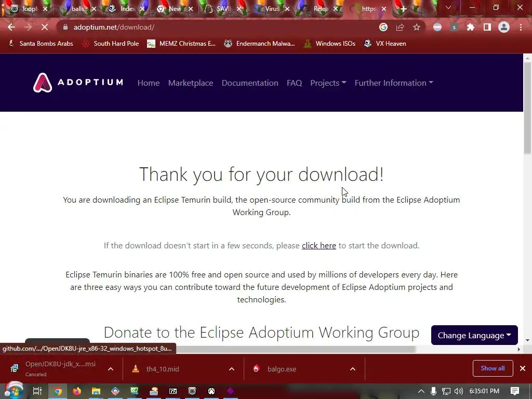Open the Extensions puzzle menu
Viewport: 532px width, 399px height.
pyautogui.click(x=471, y=27)
